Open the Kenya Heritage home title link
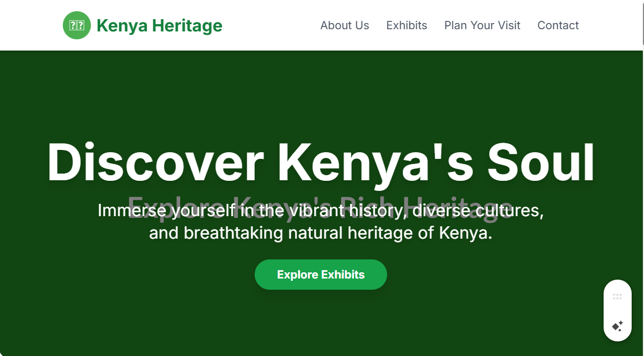This screenshot has height=356, width=644. [x=159, y=25]
